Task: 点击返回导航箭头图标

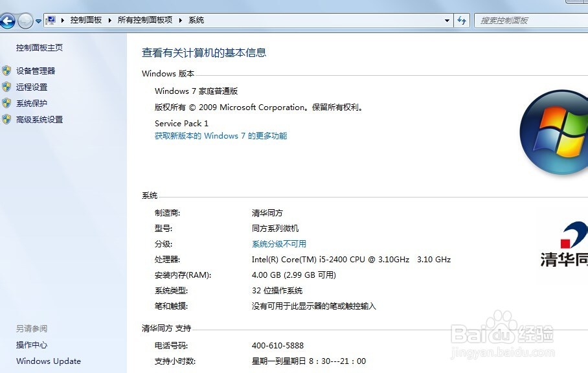Action: point(8,20)
